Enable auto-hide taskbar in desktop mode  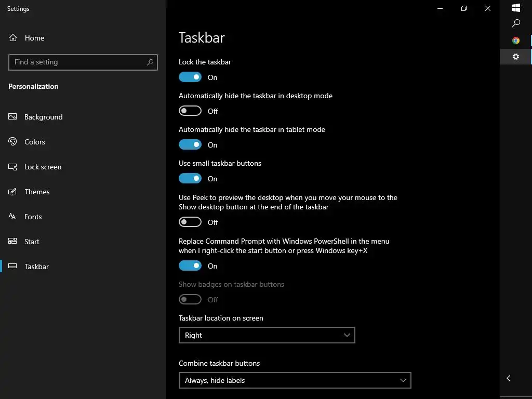pyautogui.click(x=190, y=111)
